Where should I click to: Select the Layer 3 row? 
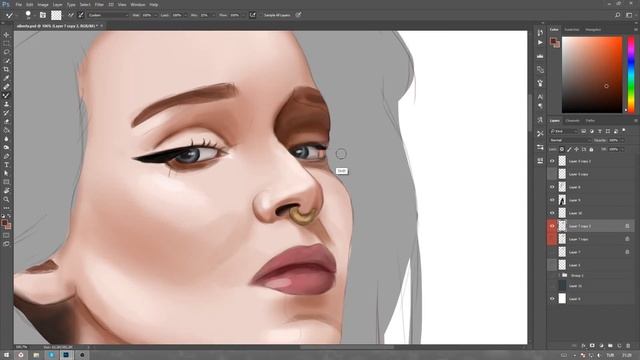(591, 265)
